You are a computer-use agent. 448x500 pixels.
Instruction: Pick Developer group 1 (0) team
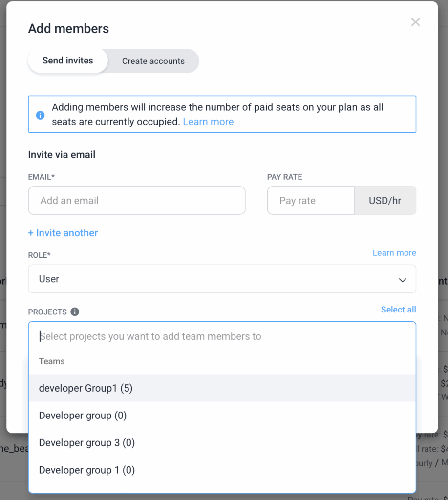point(87,470)
